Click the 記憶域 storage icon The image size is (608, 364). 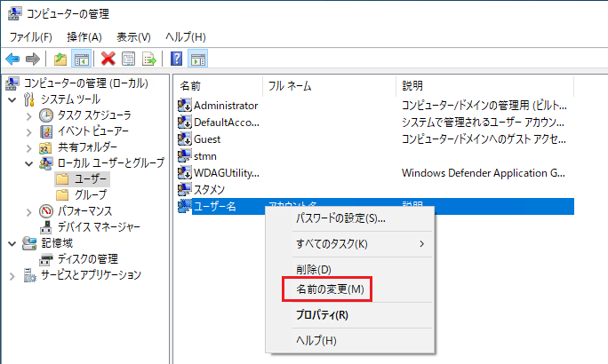(x=29, y=243)
